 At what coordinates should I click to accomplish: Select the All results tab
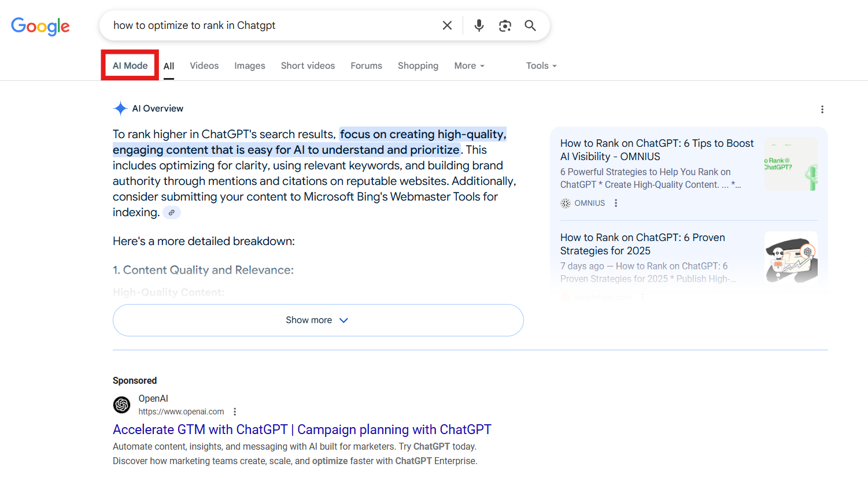(x=169, y=66)
